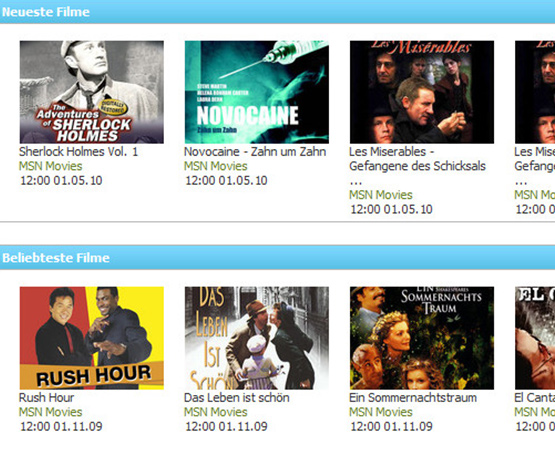This screenshot has width=555, height=450.
Task: Click MSN Movies under Rush Hour
Action: point(51,412)
